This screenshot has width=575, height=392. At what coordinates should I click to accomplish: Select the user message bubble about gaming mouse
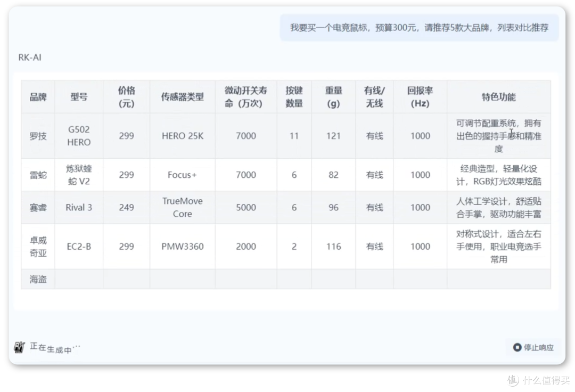click(x=419, y=28)
